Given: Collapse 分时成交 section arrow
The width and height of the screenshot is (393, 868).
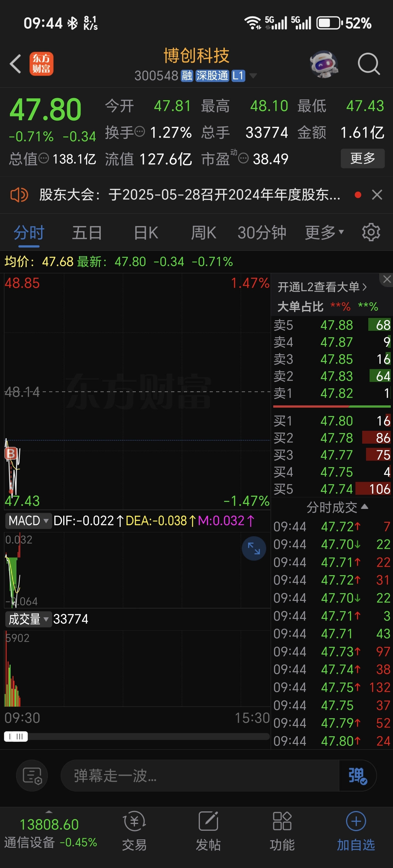Looking at the screenshot, I should (x=365, y=506).
